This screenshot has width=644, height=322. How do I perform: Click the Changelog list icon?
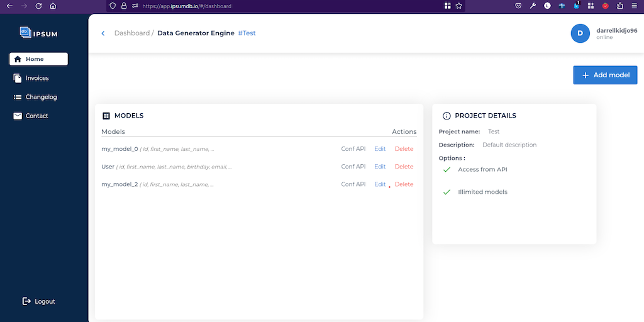click(18, 97)
